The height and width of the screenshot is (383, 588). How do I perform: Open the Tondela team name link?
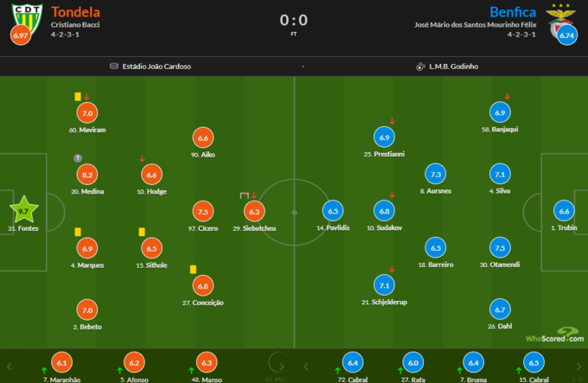click(75, 12)
